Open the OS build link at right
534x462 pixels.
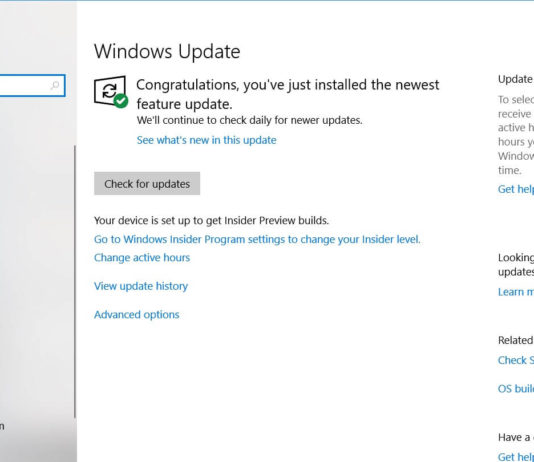516,388
